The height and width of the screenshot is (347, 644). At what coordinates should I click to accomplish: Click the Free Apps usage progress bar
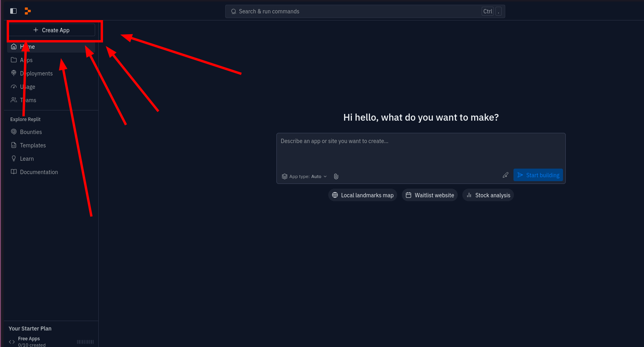(85, 342)
